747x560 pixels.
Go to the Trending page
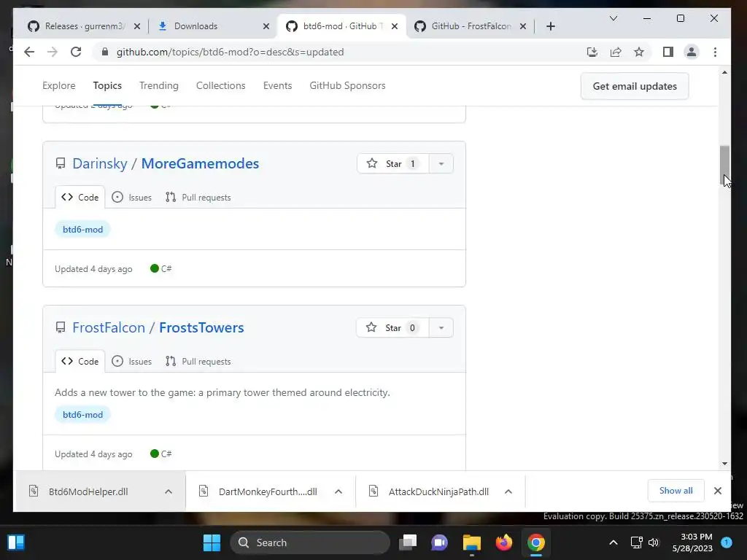[158, 86]
